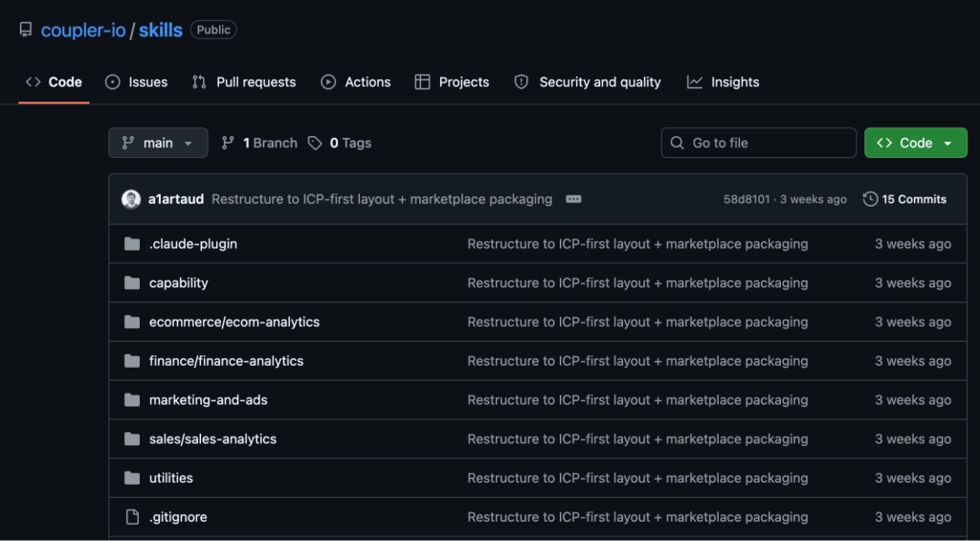The width and height of the screenshot is (980, 541).
Task: Open commit hash 58d8101
Action: click(x=746, y=199)
